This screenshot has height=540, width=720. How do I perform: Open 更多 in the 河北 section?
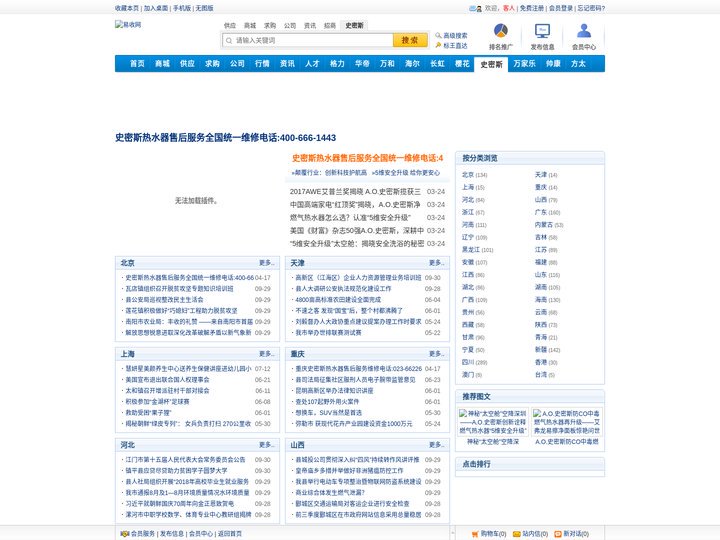click(x=266, y=444)
